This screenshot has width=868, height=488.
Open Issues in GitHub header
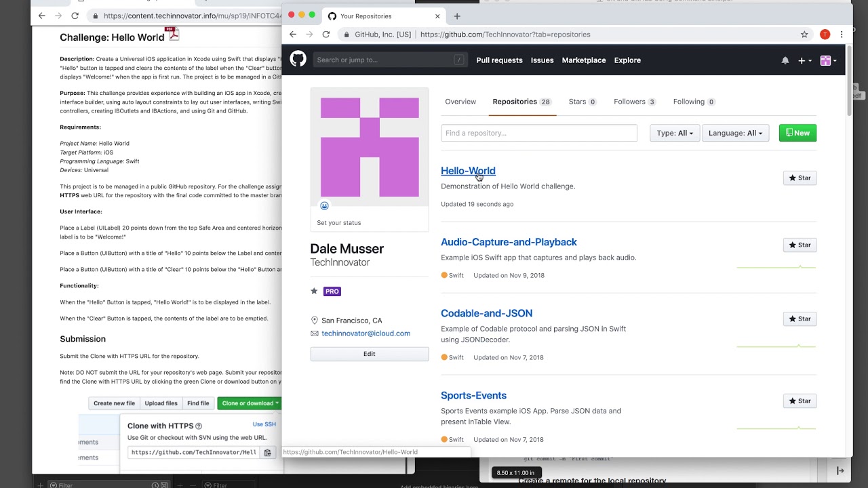coord(542,60)
